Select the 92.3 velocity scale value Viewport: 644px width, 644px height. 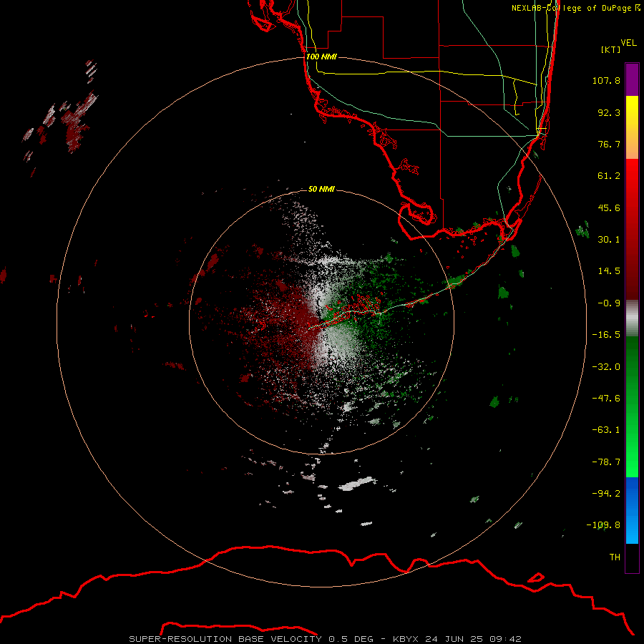tap(609, 112)
